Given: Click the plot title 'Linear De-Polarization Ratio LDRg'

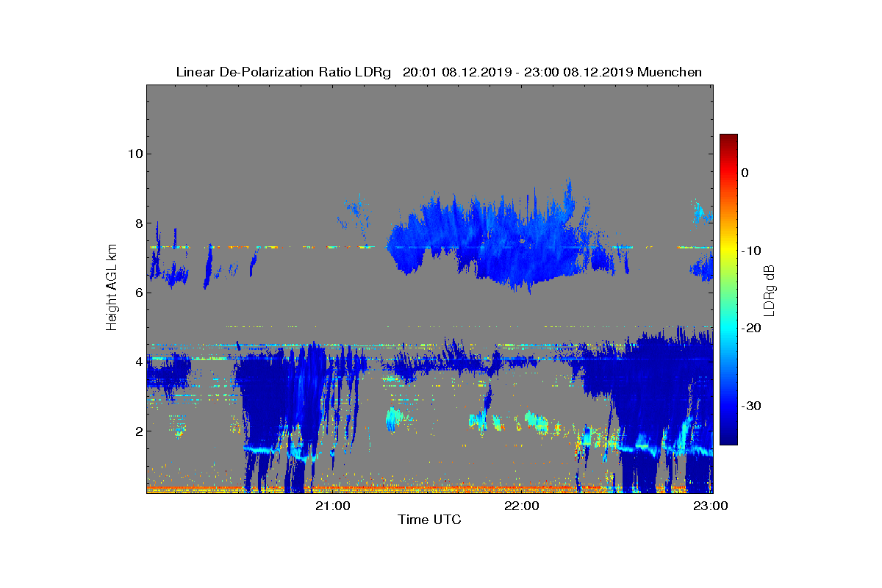Looking at the screenshot, I should [x=284, y=72].
